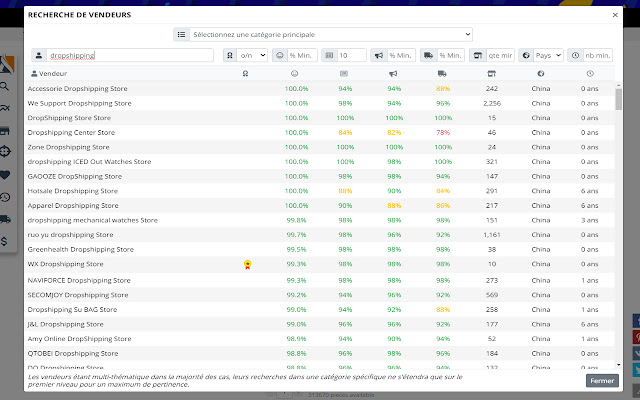
Task: Click the megaphone communication column icon
Action: click(x=393, y=73)
